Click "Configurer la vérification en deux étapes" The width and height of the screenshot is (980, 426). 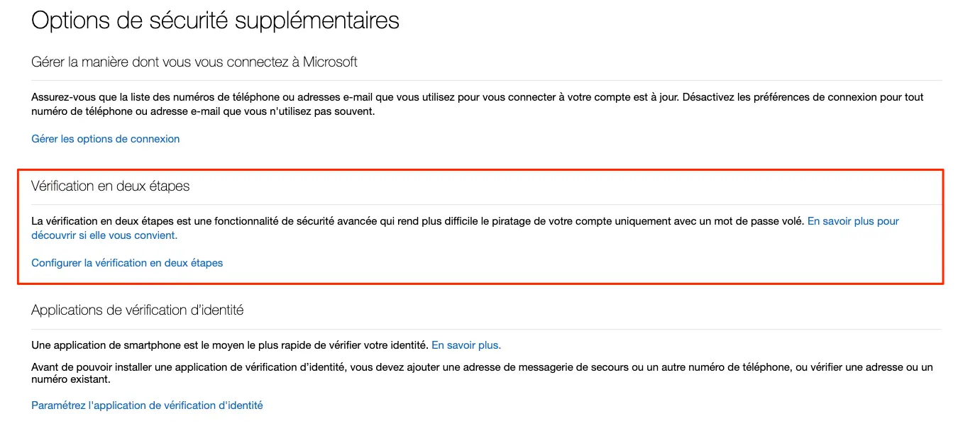pyautogui.click(x=127, y=262)
